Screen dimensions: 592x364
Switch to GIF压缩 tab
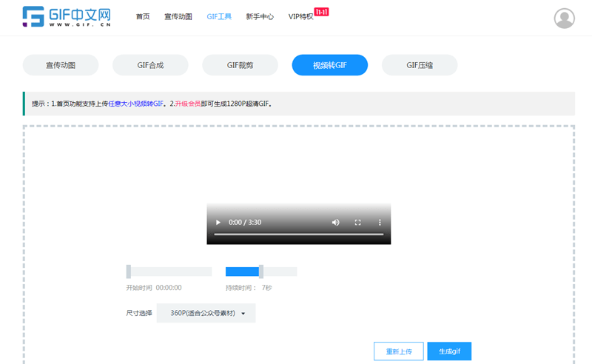(420, 65)
